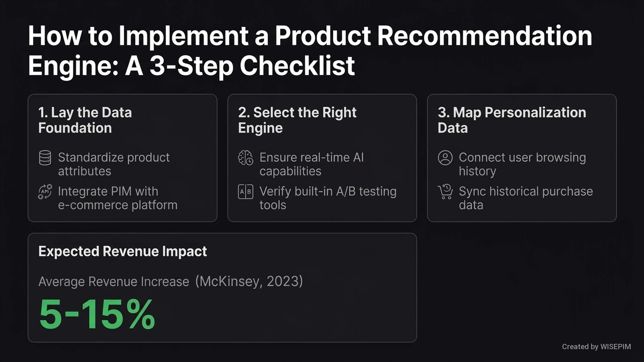Click the A/B testing icon

(x=246, y=192)
